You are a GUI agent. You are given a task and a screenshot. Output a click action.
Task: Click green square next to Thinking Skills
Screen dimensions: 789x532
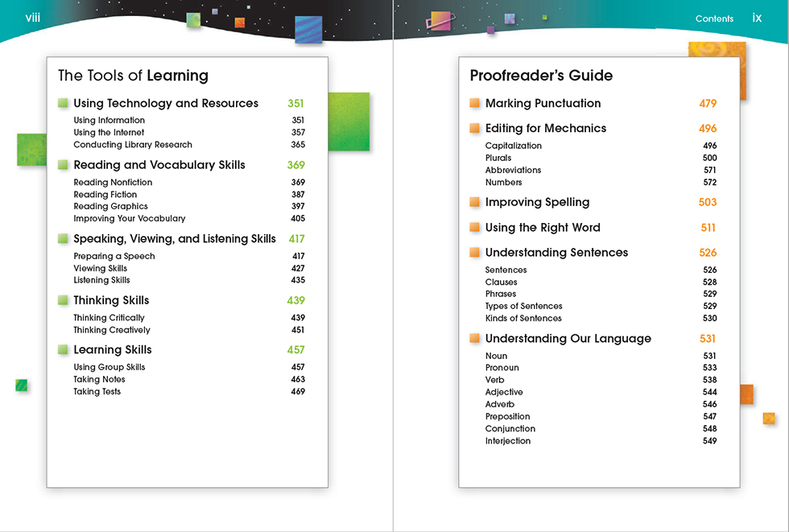63,300
